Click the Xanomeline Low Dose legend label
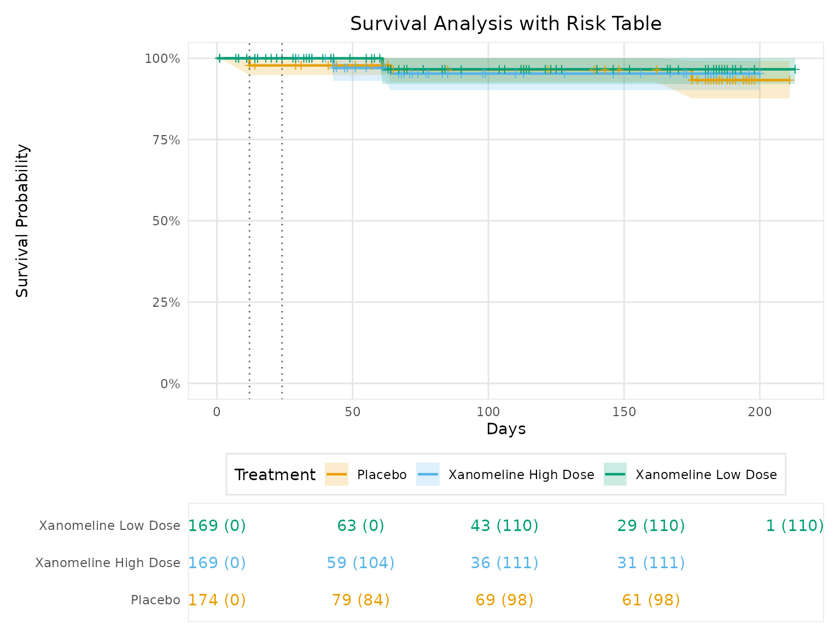The width and height of the screenshot is (840, 630). click(706, 475)
